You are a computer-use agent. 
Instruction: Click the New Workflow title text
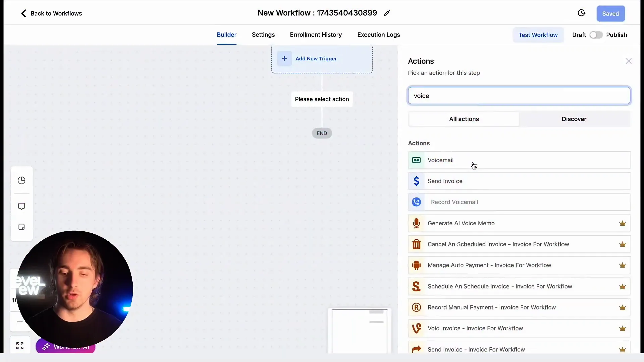pyautogui.click(x=317, y=13)
